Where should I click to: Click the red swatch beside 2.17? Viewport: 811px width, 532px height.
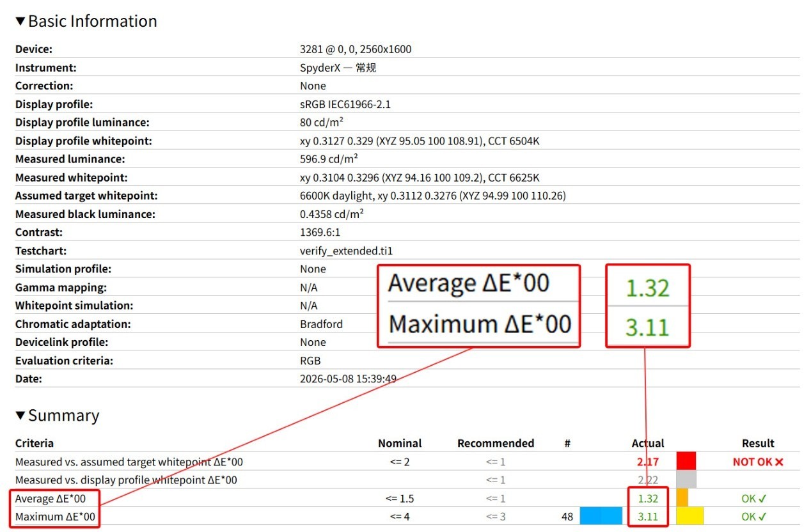tap(686, 461)
